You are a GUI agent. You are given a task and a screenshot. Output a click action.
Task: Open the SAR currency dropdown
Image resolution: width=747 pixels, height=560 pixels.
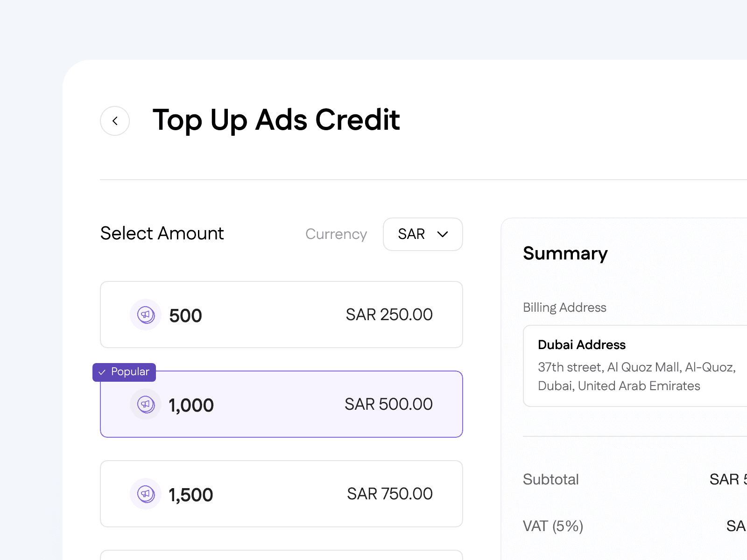click(x=423, y=234)
